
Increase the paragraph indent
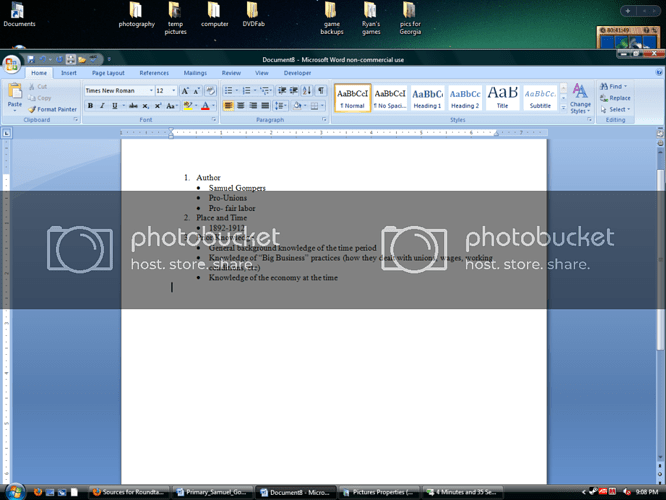[293, 91]
